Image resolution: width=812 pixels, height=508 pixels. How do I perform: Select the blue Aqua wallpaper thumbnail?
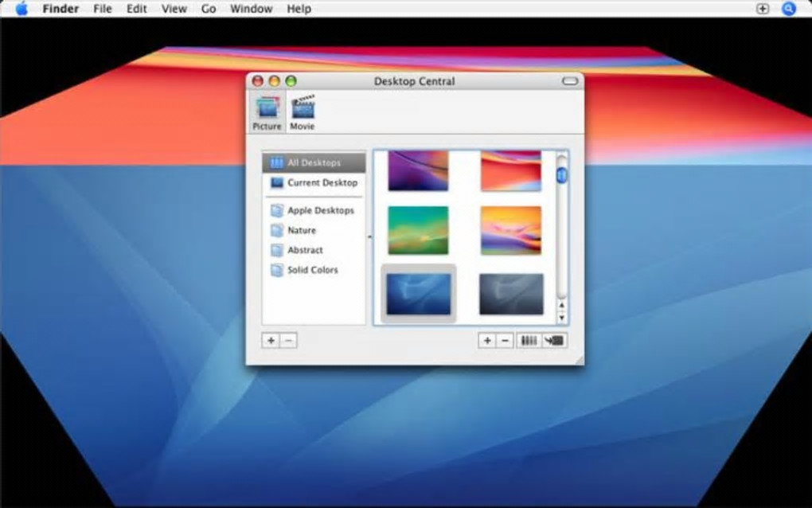(419, 294)
